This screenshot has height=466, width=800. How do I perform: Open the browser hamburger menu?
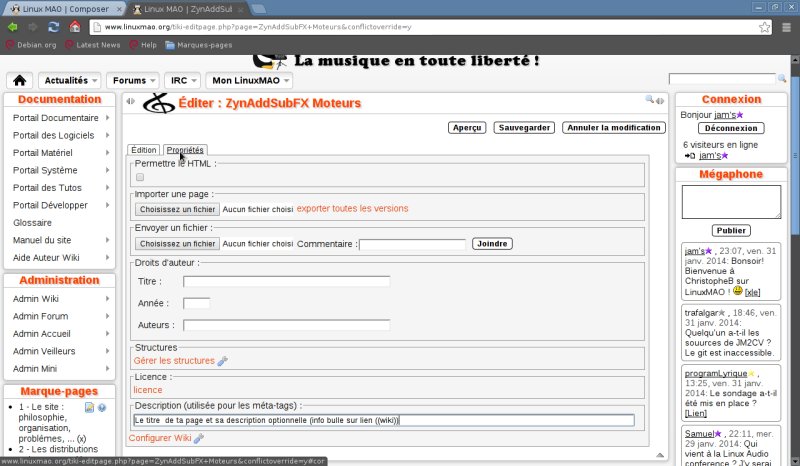[x=787, y=27]
